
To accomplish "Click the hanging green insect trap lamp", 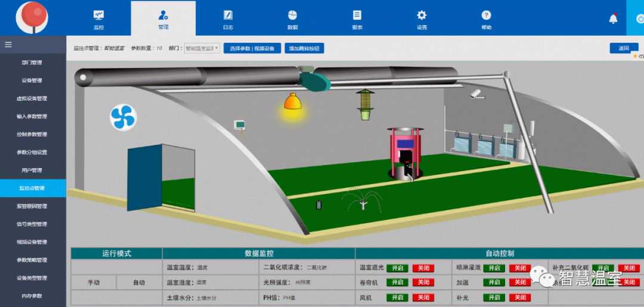I will pyautogui.click(x=364, y=104).
